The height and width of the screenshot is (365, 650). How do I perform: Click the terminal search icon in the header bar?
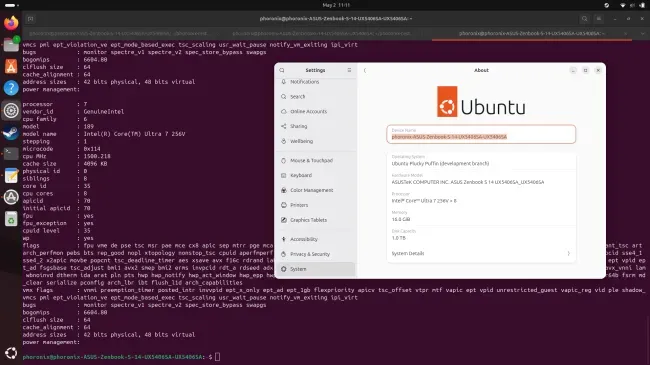(x=585, y=19)
